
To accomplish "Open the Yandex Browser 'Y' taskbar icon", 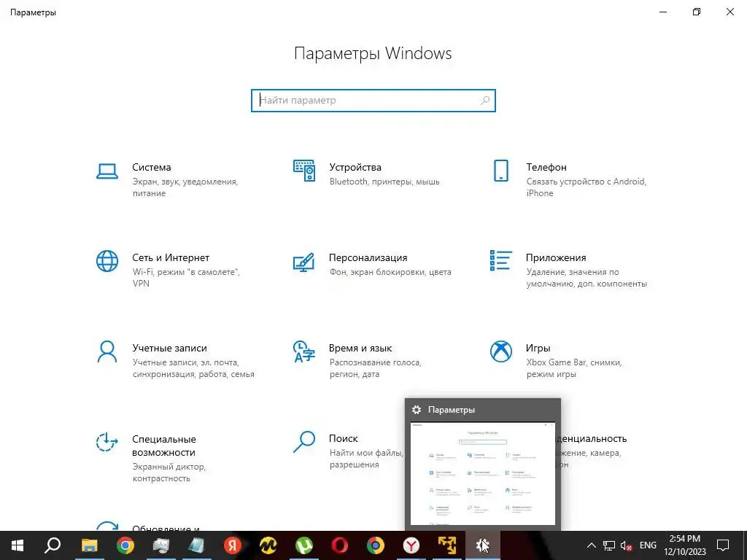I will click(x=411, y=545).
